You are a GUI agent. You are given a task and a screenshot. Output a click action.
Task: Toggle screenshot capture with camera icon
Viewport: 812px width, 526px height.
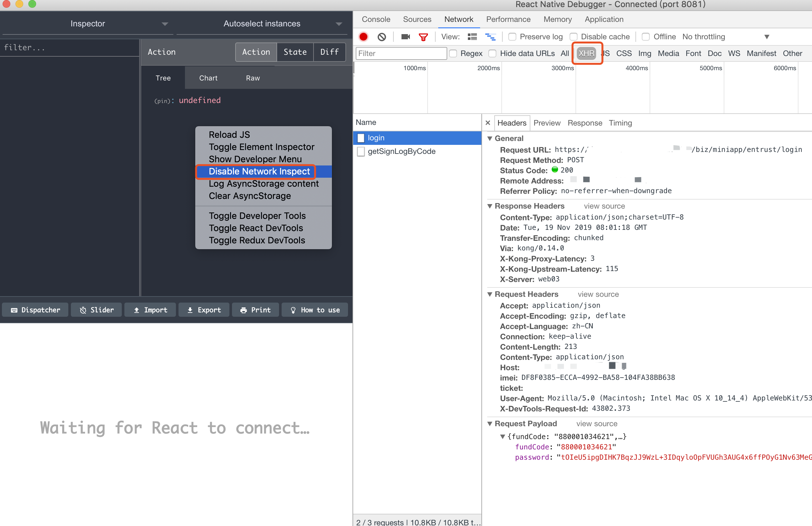point(405,37)
